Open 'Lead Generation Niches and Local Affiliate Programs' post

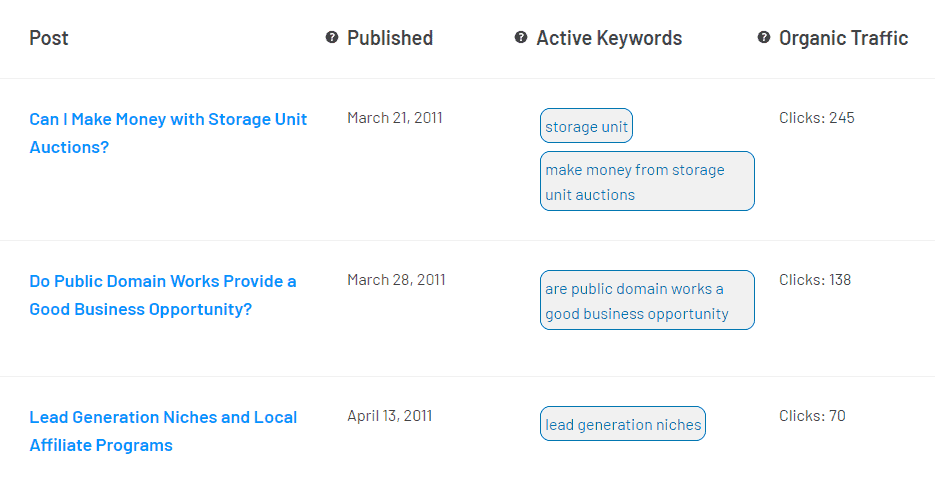tap(163, 431)
